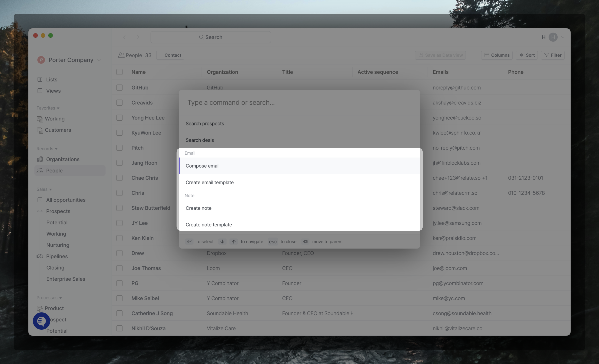Expand the Porter Company workspace dropdown

coord(99,60)
